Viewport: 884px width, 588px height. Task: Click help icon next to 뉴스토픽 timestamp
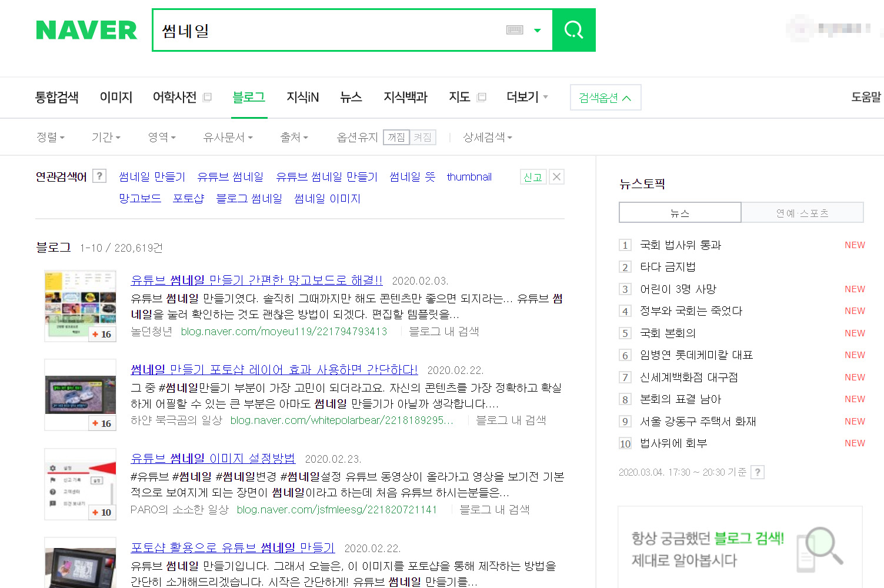[x=758, y=472]
